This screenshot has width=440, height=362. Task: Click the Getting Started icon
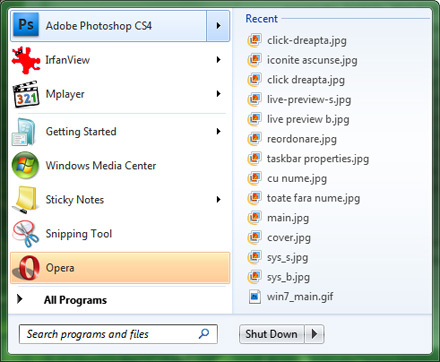coord(24,132)
